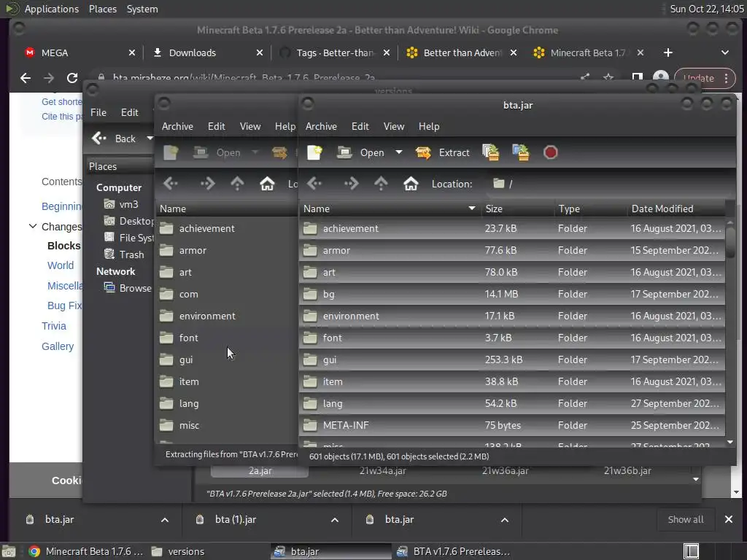
Task: Open archive button in bta.jar toolbar
Action: (x=360, y=152)
